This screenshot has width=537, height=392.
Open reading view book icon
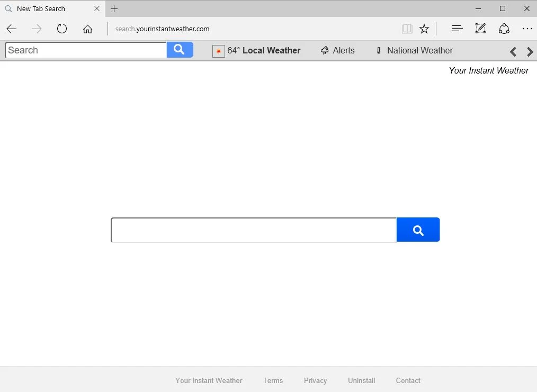407,29
